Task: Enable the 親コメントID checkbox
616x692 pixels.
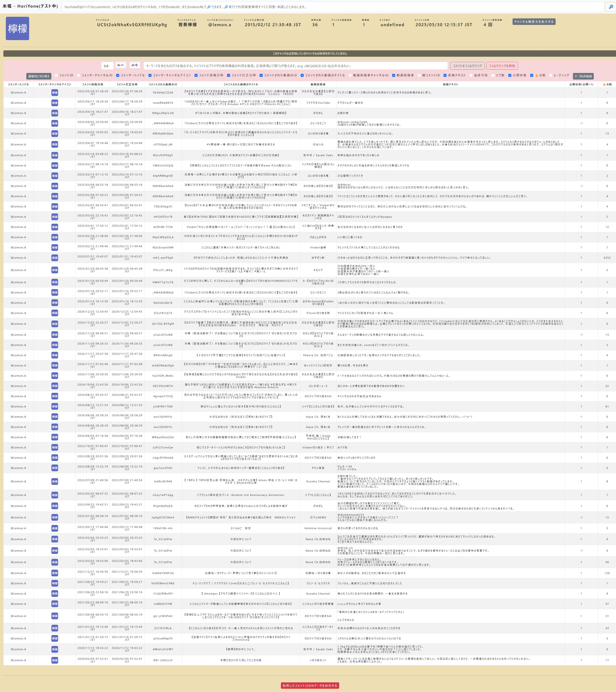Action: pyautogui.click(x=419, y=75)
